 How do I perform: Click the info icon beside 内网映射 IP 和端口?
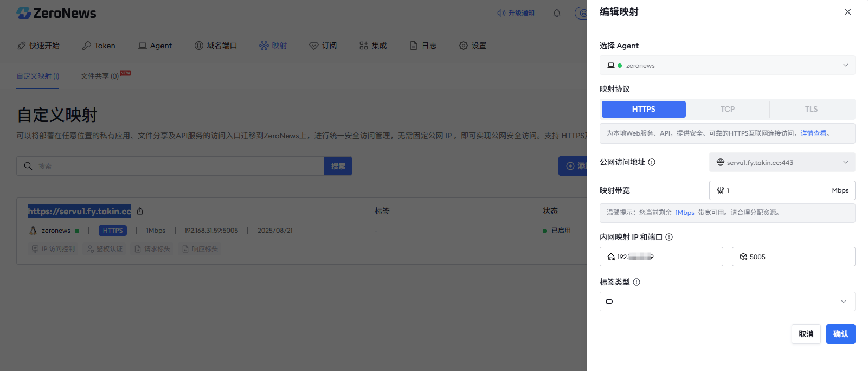point(669,237)
